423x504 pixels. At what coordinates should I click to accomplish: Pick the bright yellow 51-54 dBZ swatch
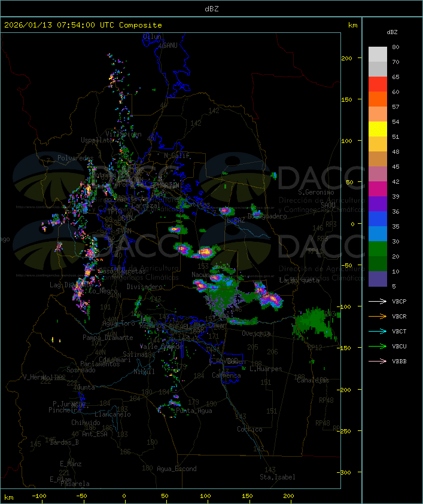click(x=378, y=129)
